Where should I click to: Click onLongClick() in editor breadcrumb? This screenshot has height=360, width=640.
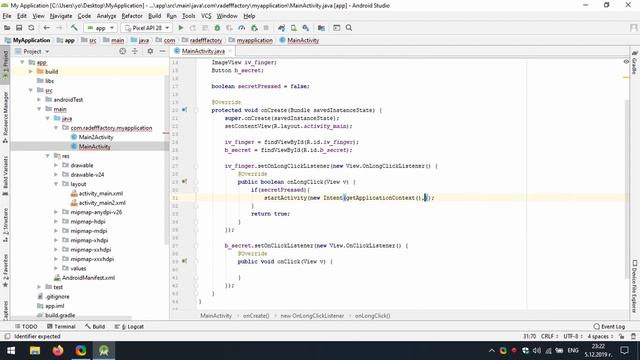click(372, 316)
